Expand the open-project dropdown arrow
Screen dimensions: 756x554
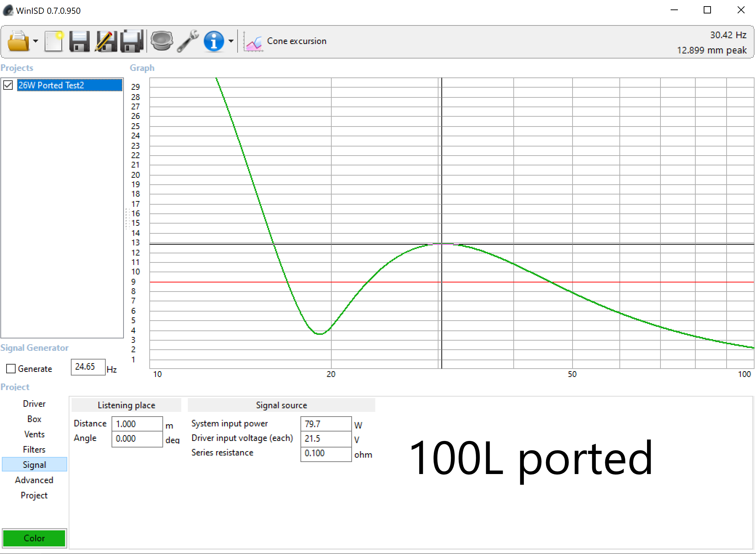(x=36, y=41)
